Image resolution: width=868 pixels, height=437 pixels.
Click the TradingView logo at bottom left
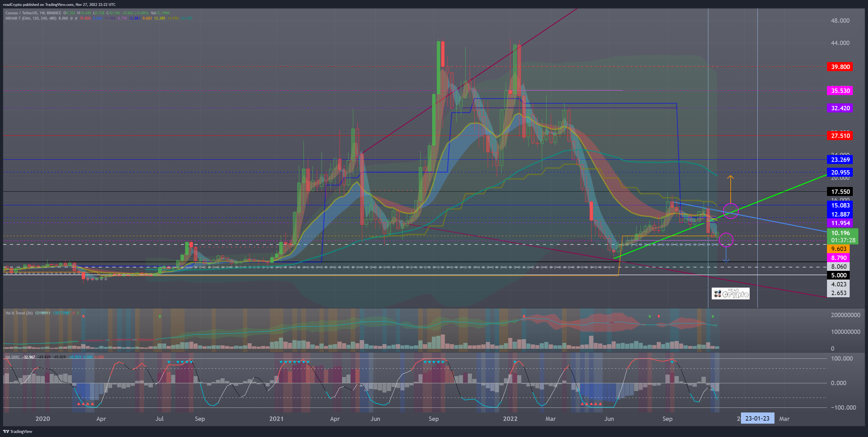(17, 431)
